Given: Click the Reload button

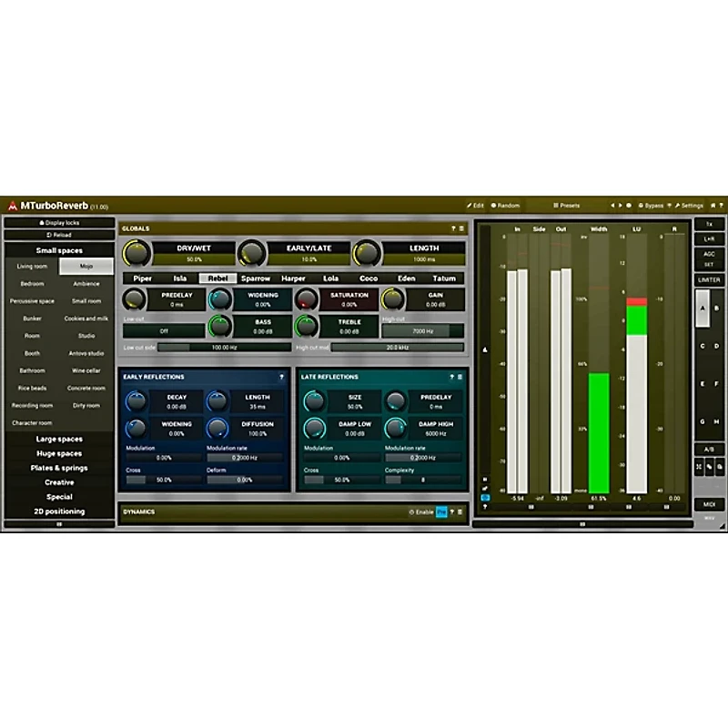Looking at the screenshot, I should pyautogui.click(x=59, y=235).
